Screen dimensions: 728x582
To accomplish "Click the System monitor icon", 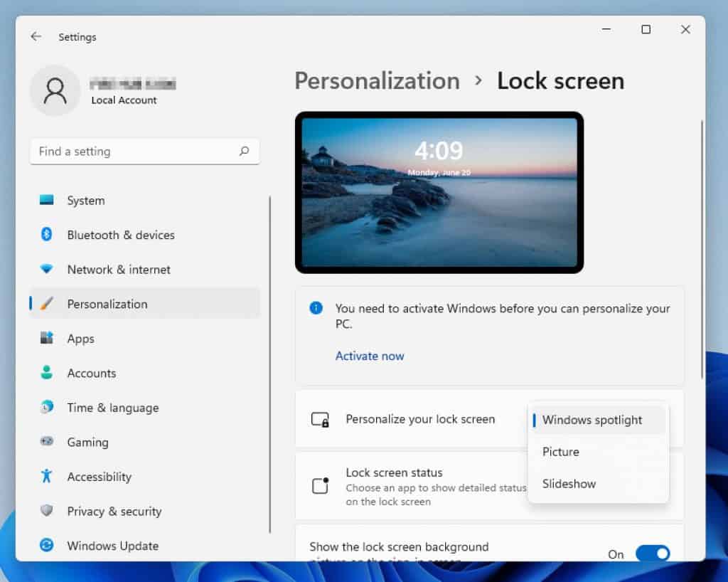I will [x=46, y=200].
